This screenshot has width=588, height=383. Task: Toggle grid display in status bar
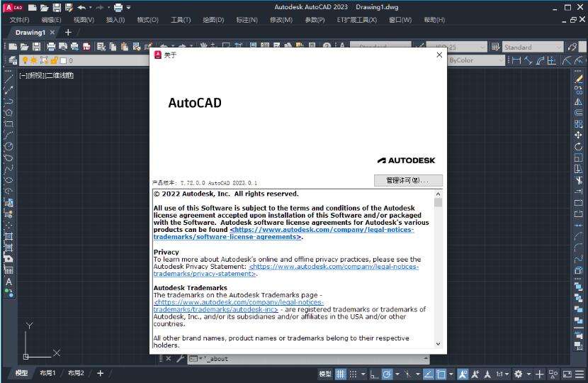340,374
